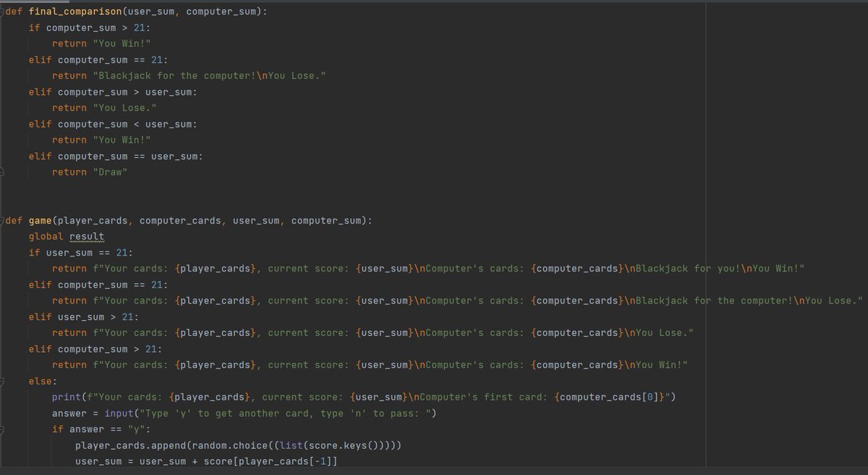Click the elif user_sum > 21: line
Screen dimensions: 868x475
pos(84,317)
